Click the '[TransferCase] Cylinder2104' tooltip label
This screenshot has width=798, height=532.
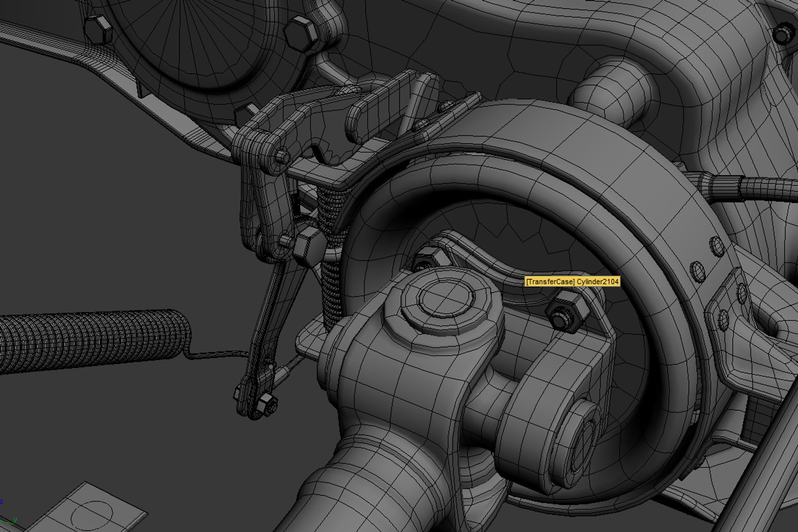pos(572,281)
